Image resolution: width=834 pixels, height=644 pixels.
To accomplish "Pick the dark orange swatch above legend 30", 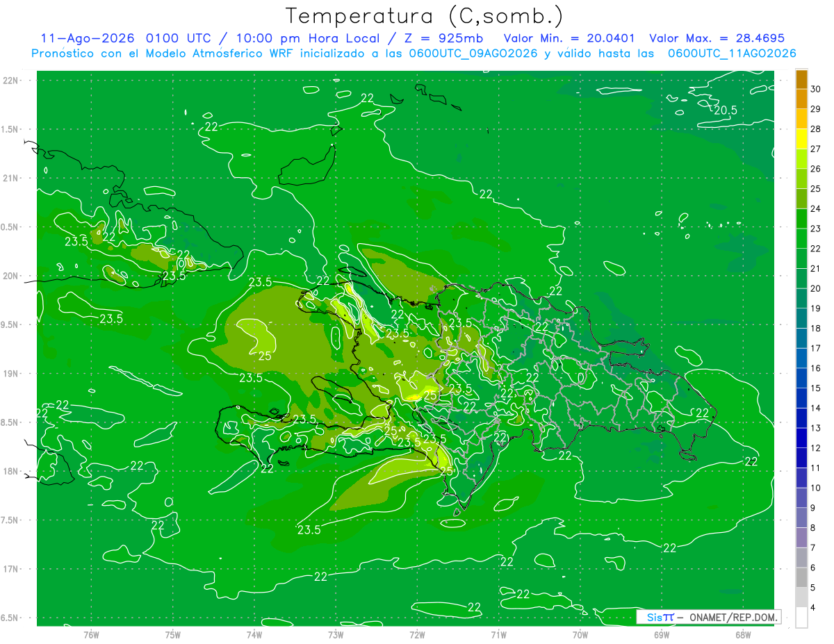I will tap(801, 79).
